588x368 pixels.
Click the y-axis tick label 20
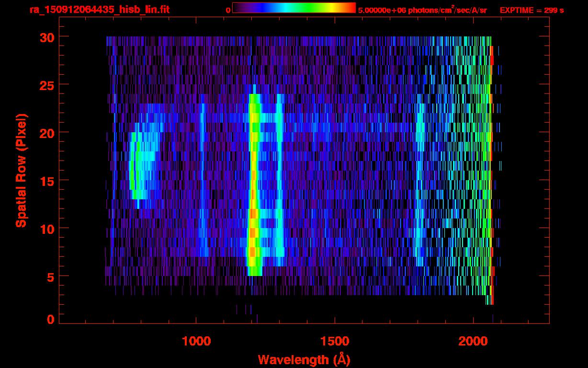click(46, 133)
